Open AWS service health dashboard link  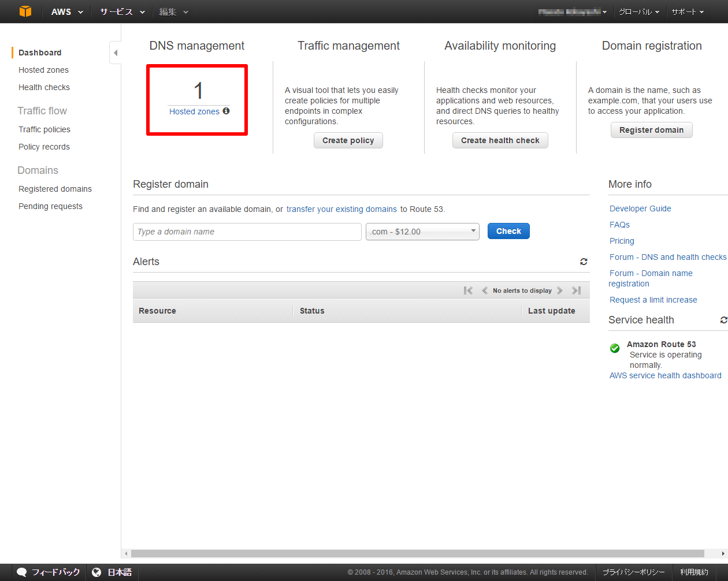pyautogui.click(x=666, y=375)
